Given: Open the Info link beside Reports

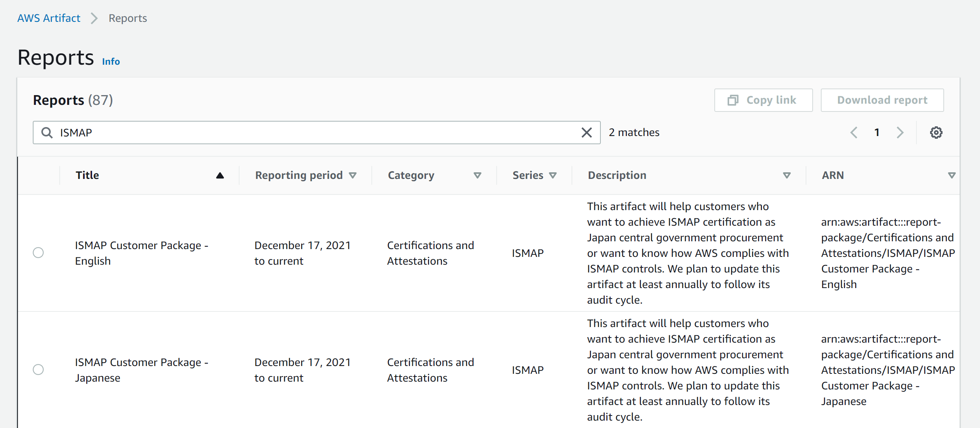Looking at the screenshot, I should coord(111,62).
